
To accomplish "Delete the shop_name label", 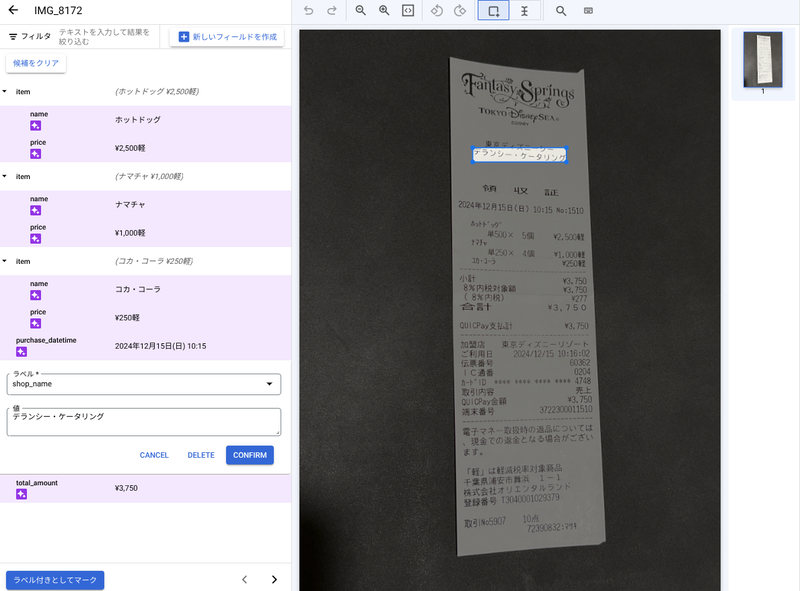I will [x=201, y=455].
